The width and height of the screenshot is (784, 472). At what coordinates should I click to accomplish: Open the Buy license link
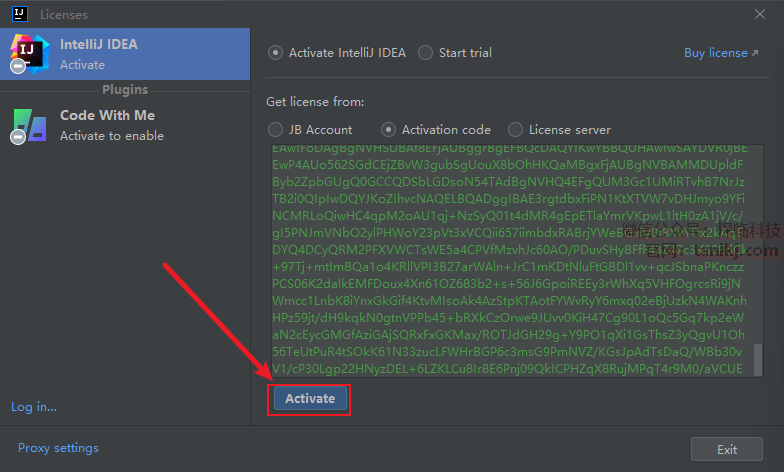715,53
